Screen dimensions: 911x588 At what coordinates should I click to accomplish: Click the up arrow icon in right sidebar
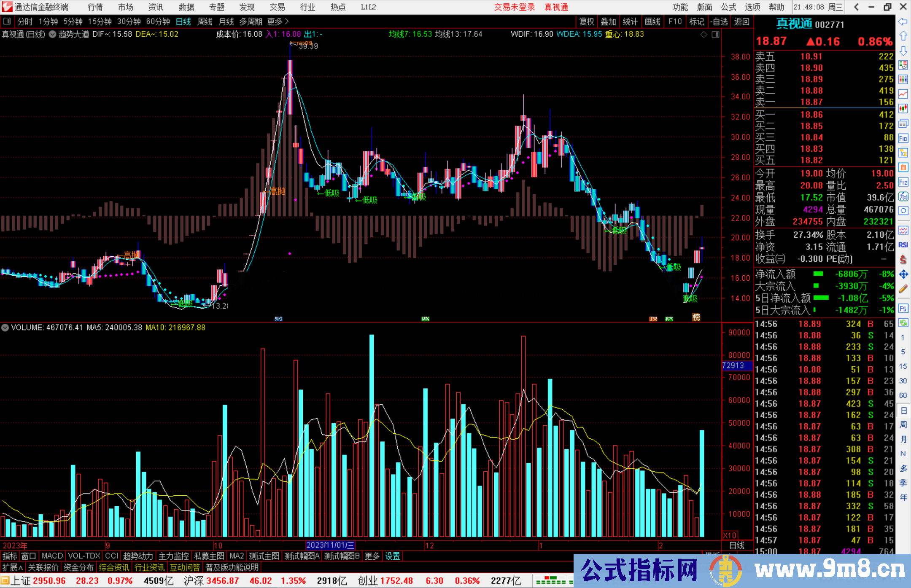[x=903, y=36]
